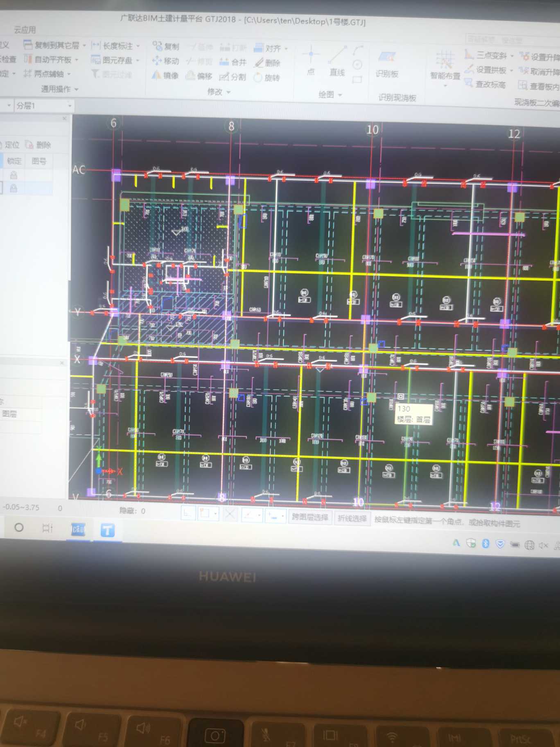Close the upper left drawing panel
The width and height of the screenshot is (560, 747).
click(x=64, y=118)
